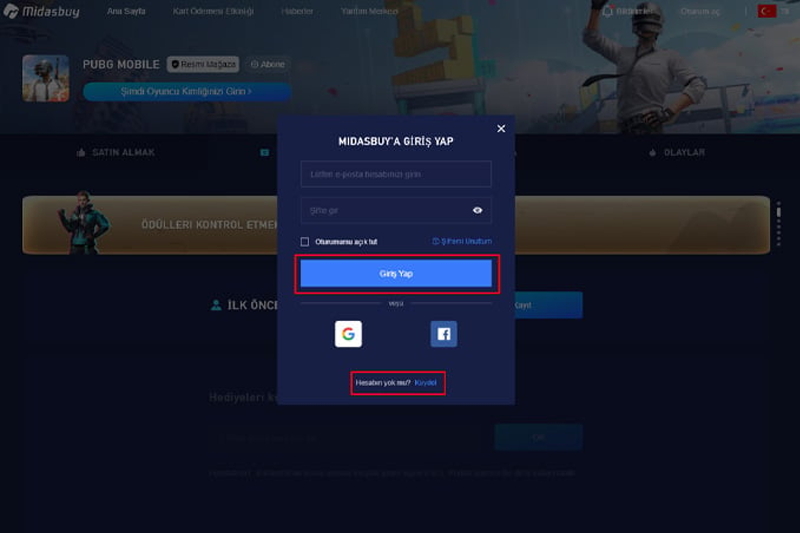Toggle password visibility eye icon
This screenshot has height=533, width=800.
478,210
